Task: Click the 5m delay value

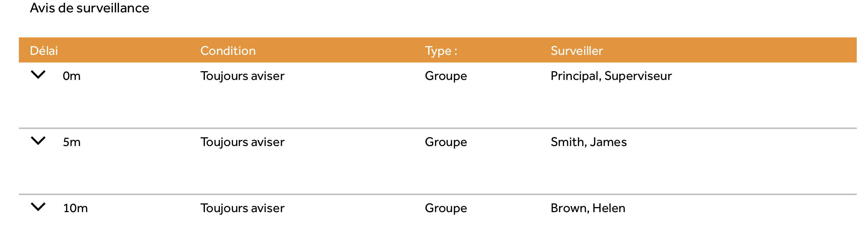Action: point(71,142)
